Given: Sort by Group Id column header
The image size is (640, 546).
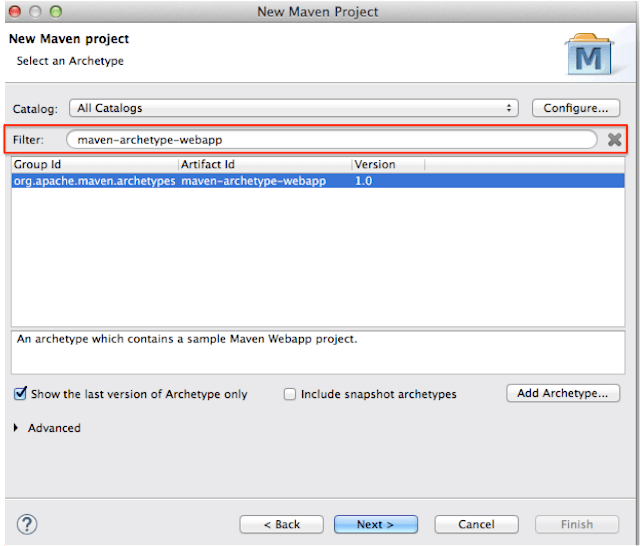Looking at the screenshot, I should tap(94, 164).
